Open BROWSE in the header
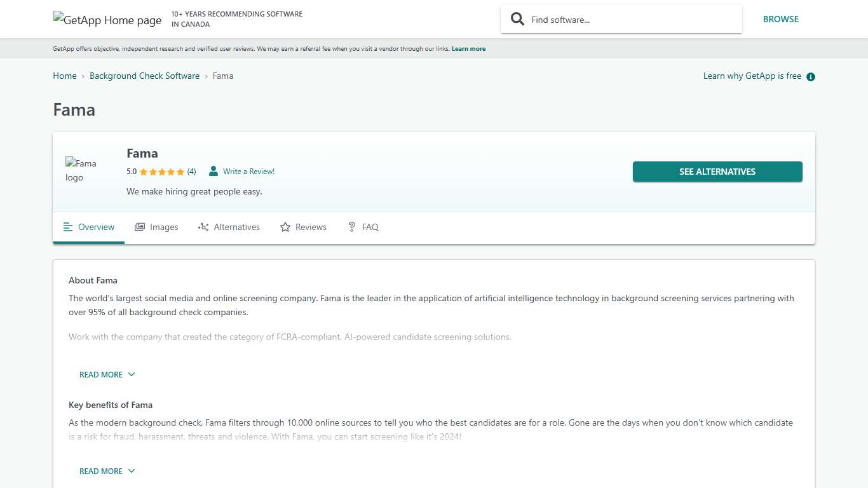The image size is (868, 488). coord(780,19)
